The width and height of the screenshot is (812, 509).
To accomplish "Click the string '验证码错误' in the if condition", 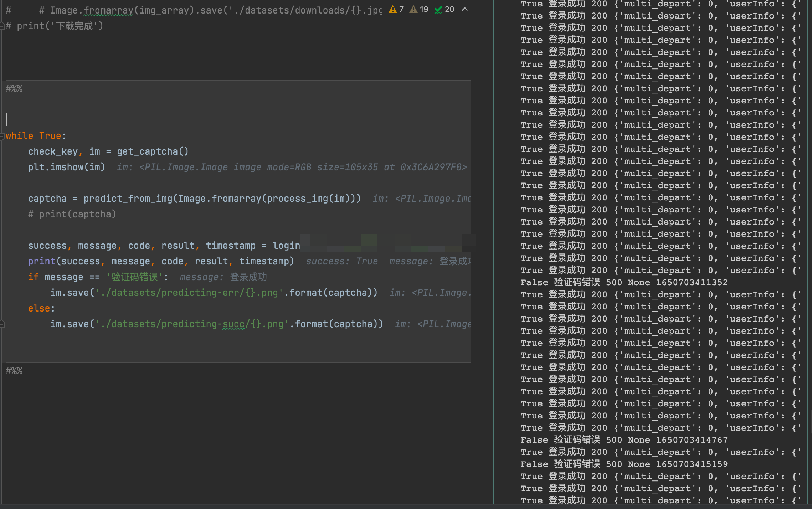I will (x=134, y=277).
